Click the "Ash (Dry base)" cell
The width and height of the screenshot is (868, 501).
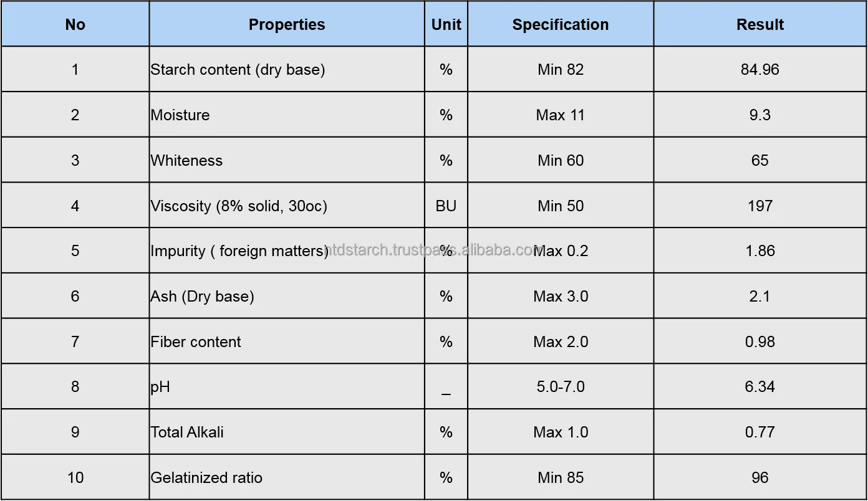[203, 296]
